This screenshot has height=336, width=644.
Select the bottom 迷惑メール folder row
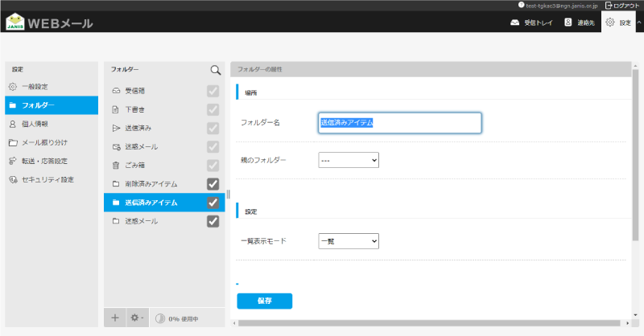tap(164, 221)
